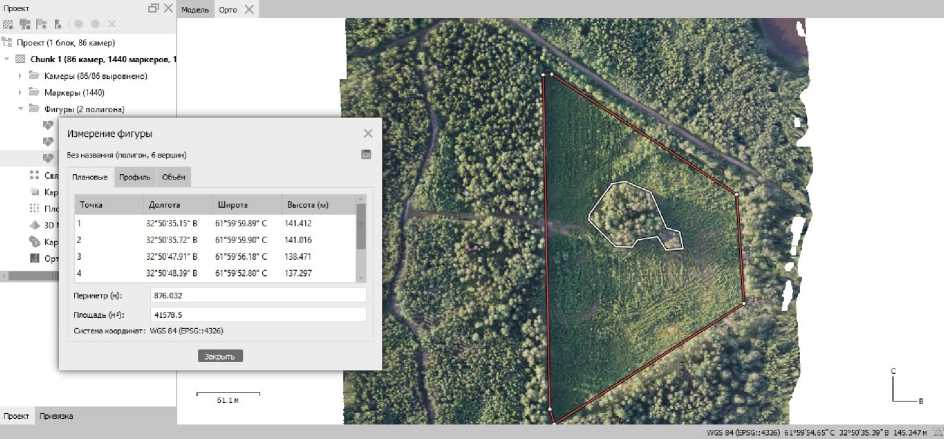Select point row with height 138.471
944x439 pixels.
[216, 257]
